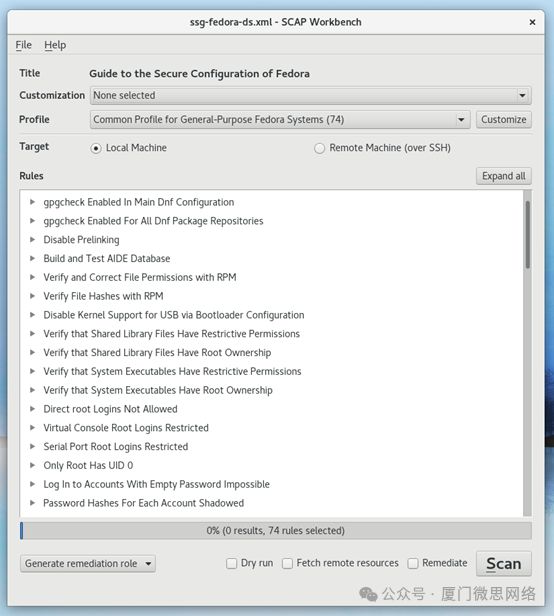Expand Log In to Accounts With Empty Password arrow

point(33,484)
